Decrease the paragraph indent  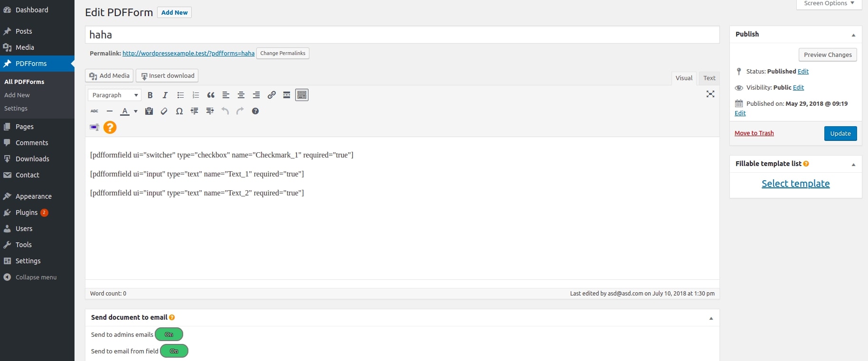tap(195, 111)
